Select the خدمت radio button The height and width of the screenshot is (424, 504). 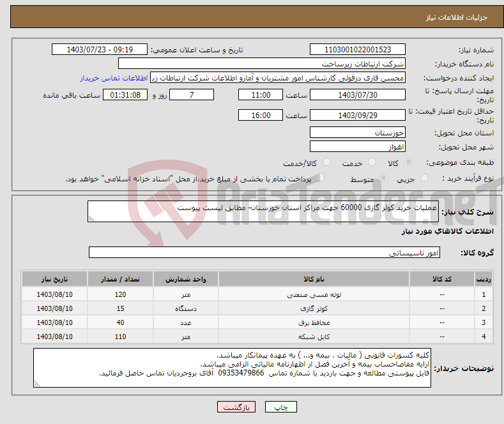[372, 162]
